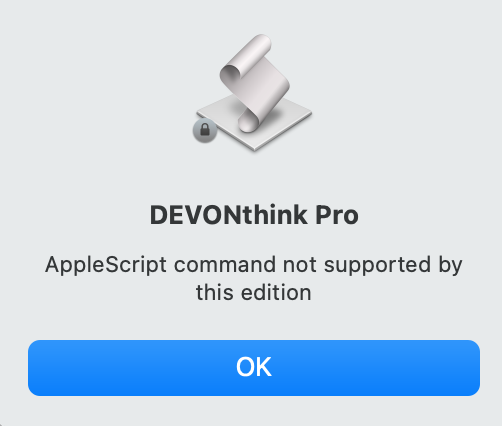Click the white OK label text

coord(254,367)
